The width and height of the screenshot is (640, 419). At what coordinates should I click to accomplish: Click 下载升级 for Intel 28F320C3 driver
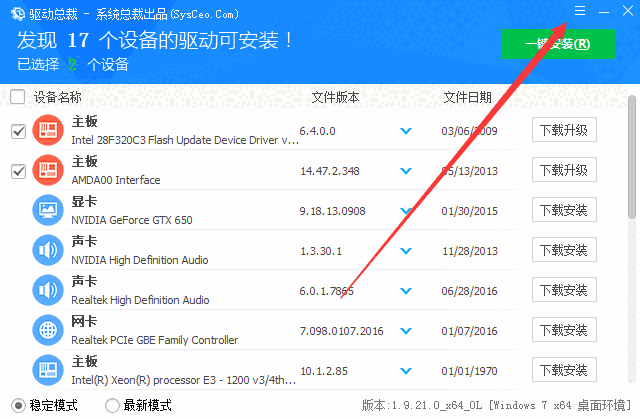(x=564, y=130)
